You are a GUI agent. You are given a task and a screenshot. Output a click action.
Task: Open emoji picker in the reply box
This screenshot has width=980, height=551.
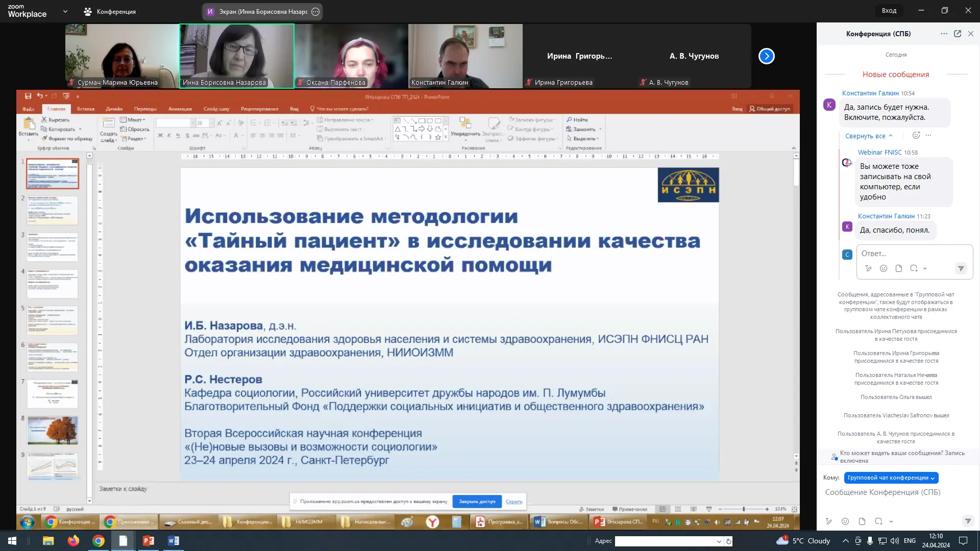[x=884, y=268]
